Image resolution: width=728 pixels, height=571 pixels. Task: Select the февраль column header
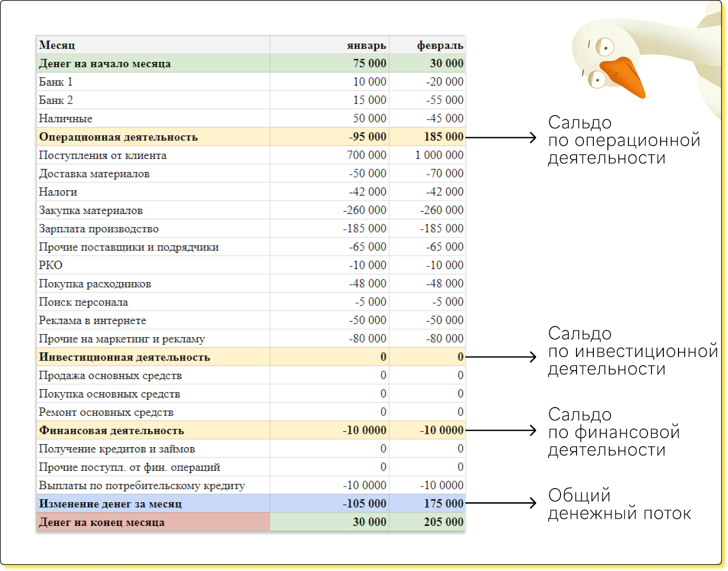tap(440, 45)
